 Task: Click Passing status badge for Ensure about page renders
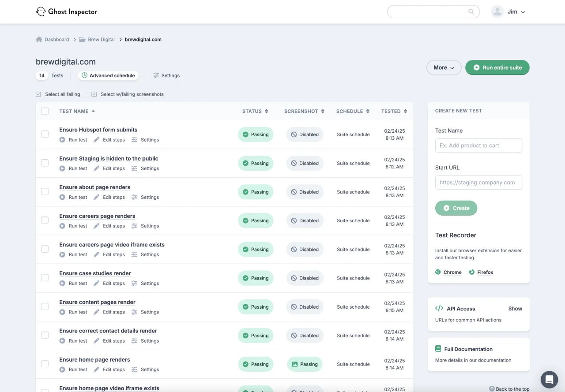[256, 192]
